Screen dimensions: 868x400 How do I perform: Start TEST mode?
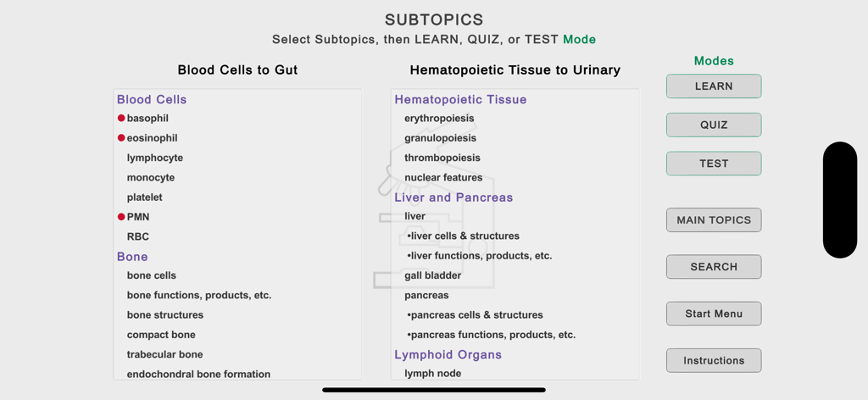click(714, 164)
